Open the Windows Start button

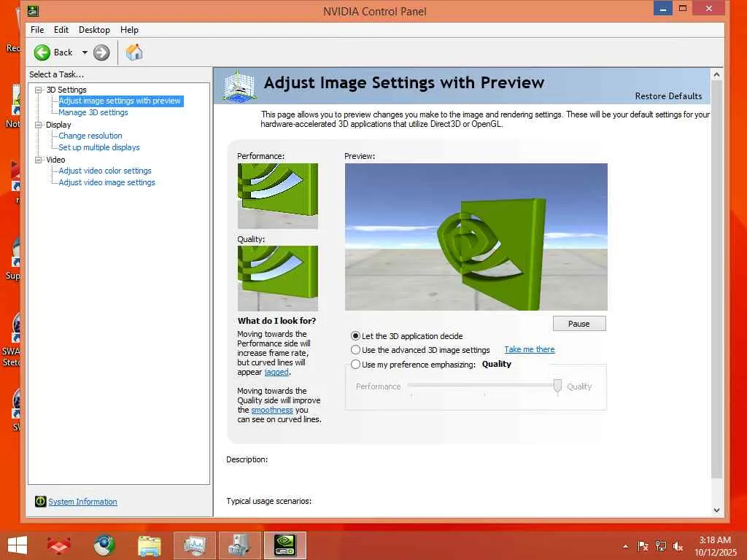pyautogui.click(x=18, y=545)
